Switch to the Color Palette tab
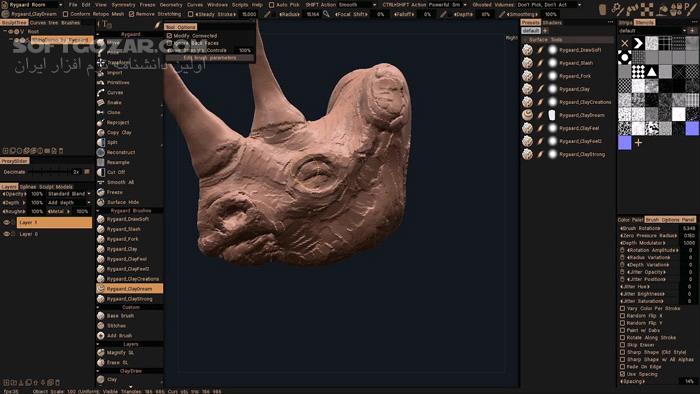The image size is (700, 394). [630, 220]
